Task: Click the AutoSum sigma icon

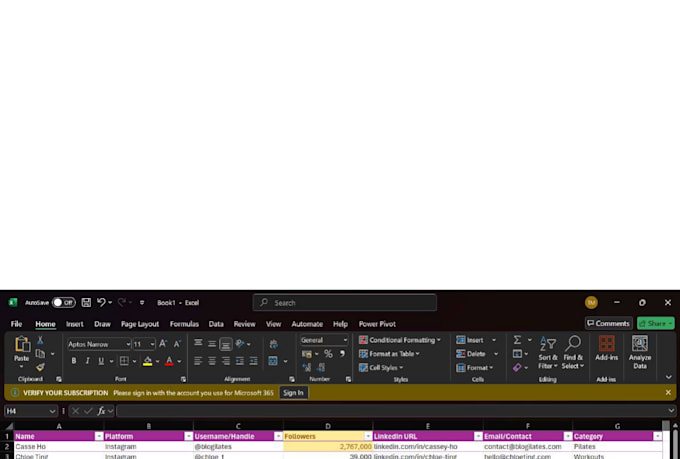Action: pyautogui.click(x=517, y=340)
